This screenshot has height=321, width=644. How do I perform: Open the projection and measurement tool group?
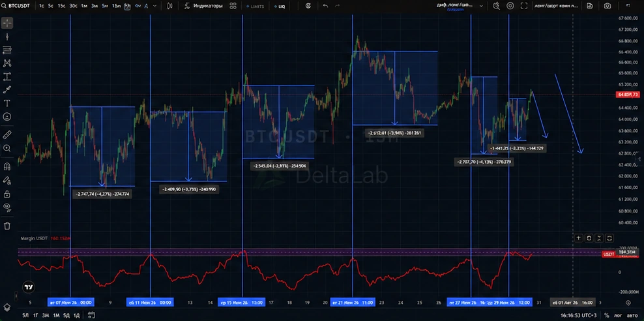(7, 76)
